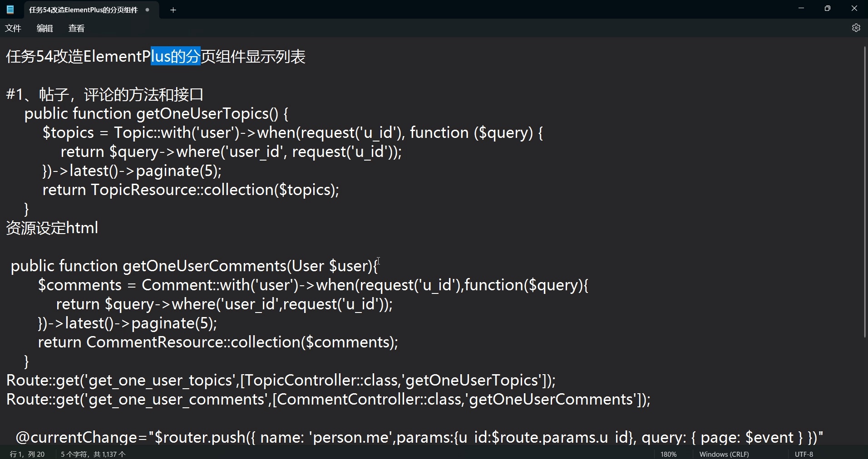The width and height of the screenshot is (868, 459).
Task: Click the 行1, 列20 cursor position indicator
Action: pyautogui.click(x=27, y=454)
